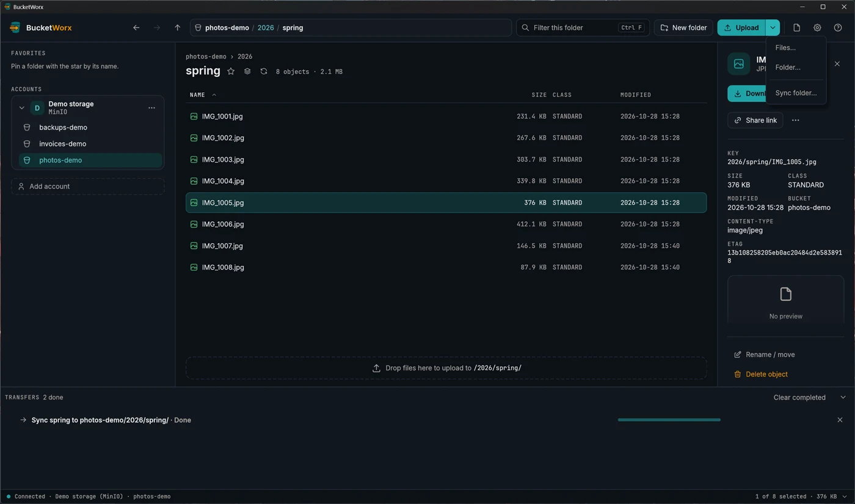
Task: Open the invoices-demo bucket
Action: (90, 144)
